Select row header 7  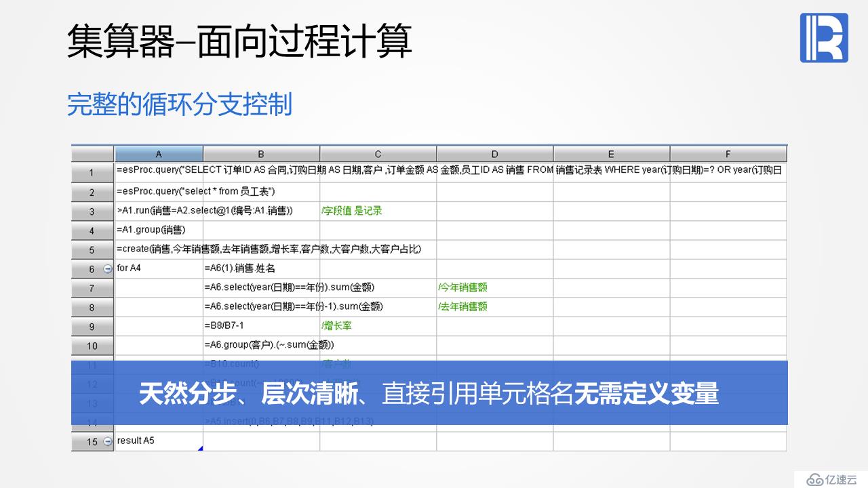click(92, 288)
